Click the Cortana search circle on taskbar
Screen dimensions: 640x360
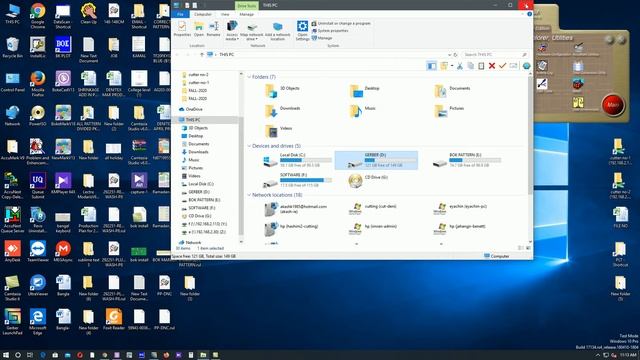[18, 355]
